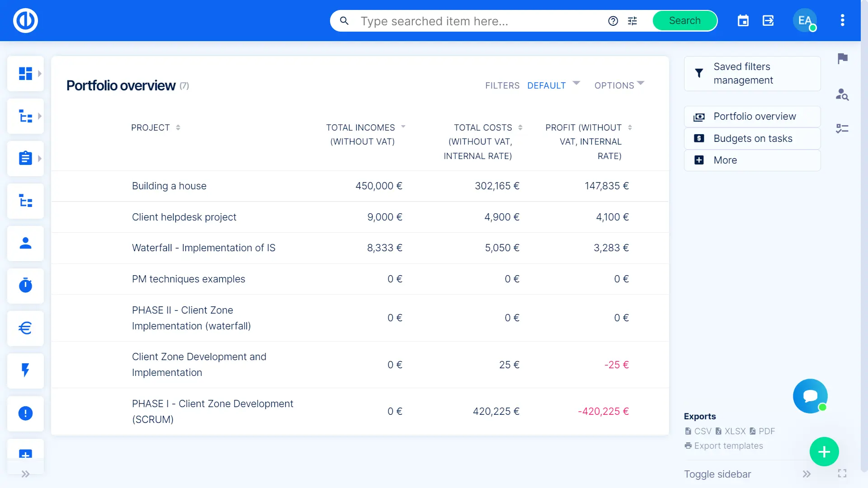Screen dimensions: 868x488
Task: Toggle sidebar using the double arrow
Action: (807, 474)
